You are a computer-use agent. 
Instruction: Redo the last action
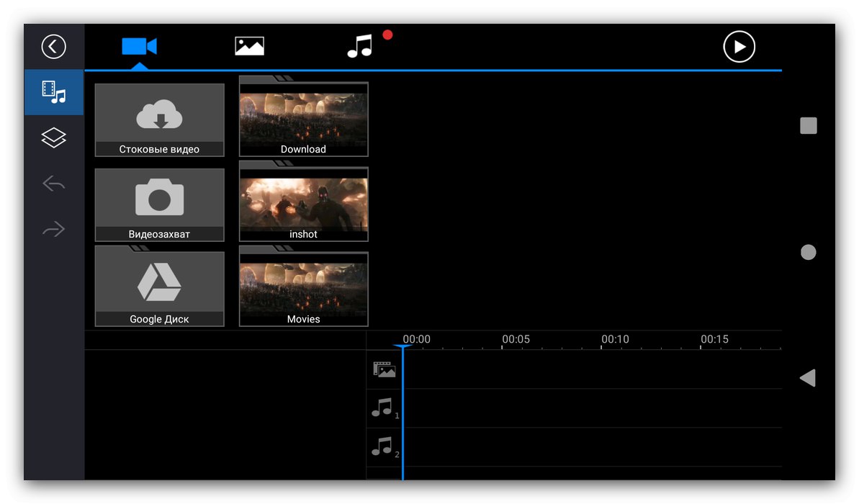coord(54,229)
